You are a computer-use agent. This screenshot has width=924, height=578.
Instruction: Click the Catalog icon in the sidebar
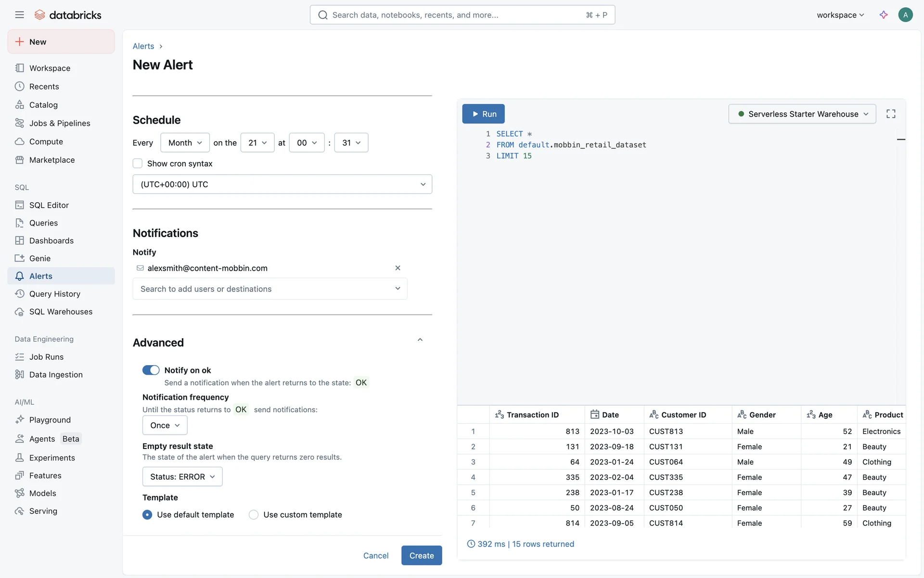(19, 105)
